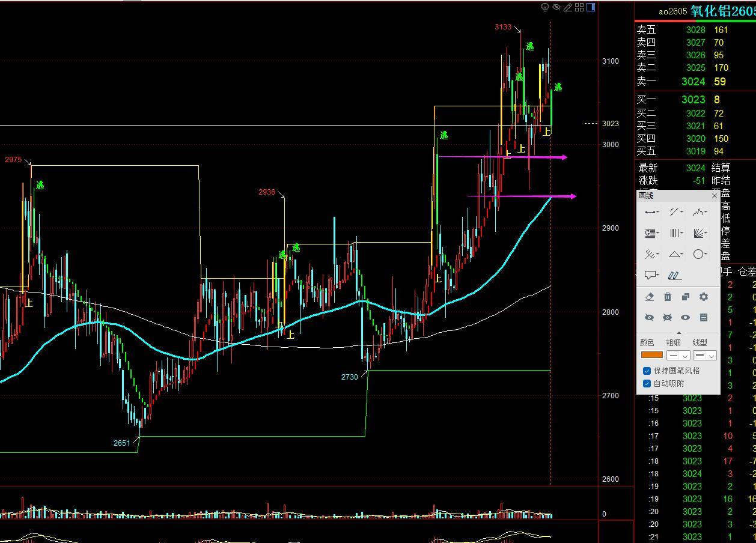756x543 pixels.
Task: Select the wave line drawing tool
Action: [700, 212]
